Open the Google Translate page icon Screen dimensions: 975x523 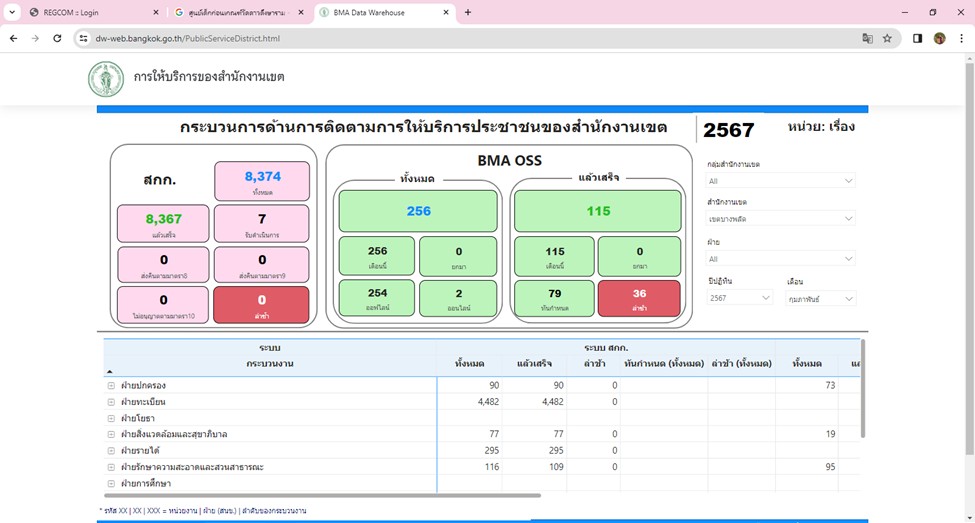867,38
